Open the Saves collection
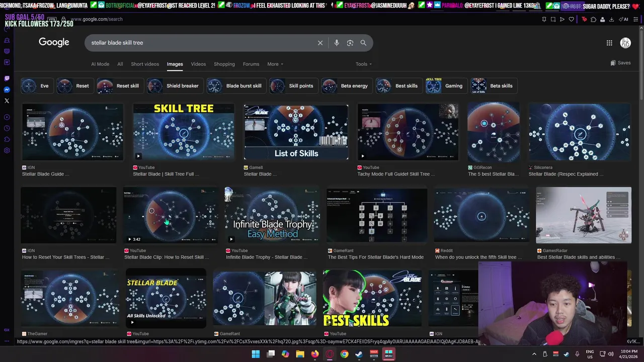 pos(620,63)
